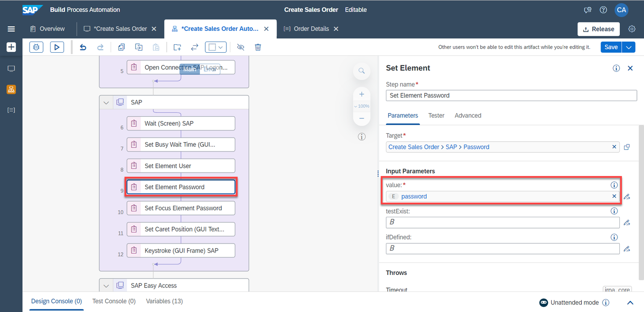Click the paste clipboard toolbar icon
The width and height of the screenshot is (644, 312).
(156, 47)
